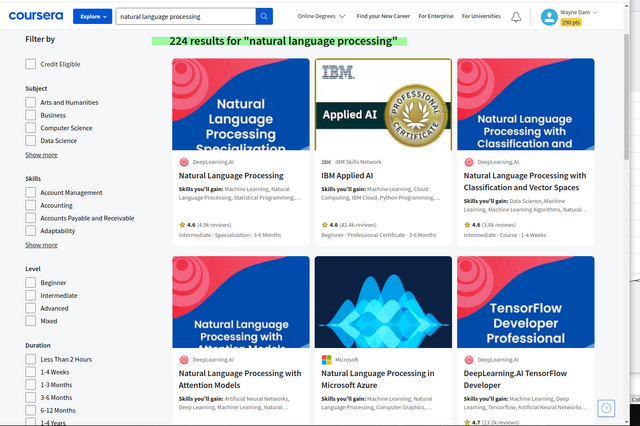Go to Find your New Career
The image size is (640, 426).
383,16
